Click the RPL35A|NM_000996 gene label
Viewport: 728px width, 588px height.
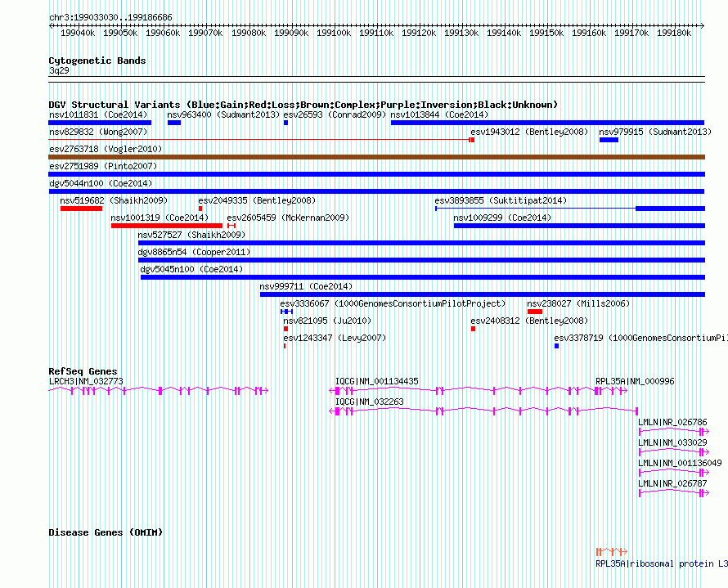[x=635, y=381]
